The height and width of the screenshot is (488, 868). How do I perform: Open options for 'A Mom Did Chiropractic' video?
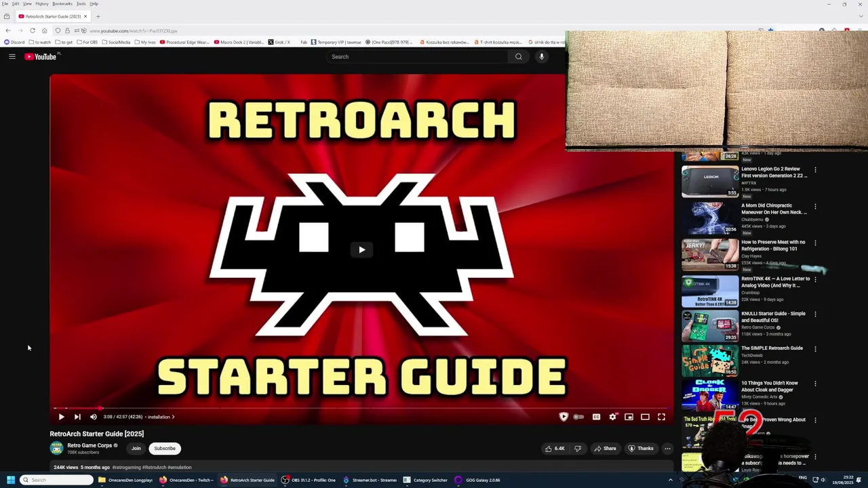[x=815, y=206]
